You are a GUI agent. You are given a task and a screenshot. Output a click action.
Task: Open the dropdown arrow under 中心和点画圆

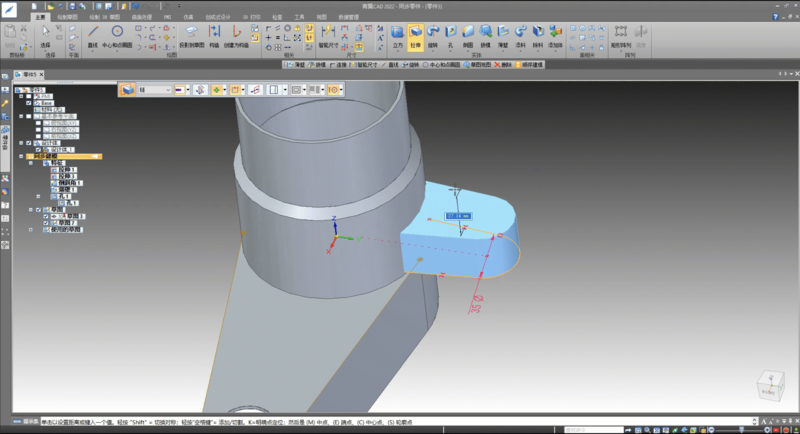(x=117, y=51)
